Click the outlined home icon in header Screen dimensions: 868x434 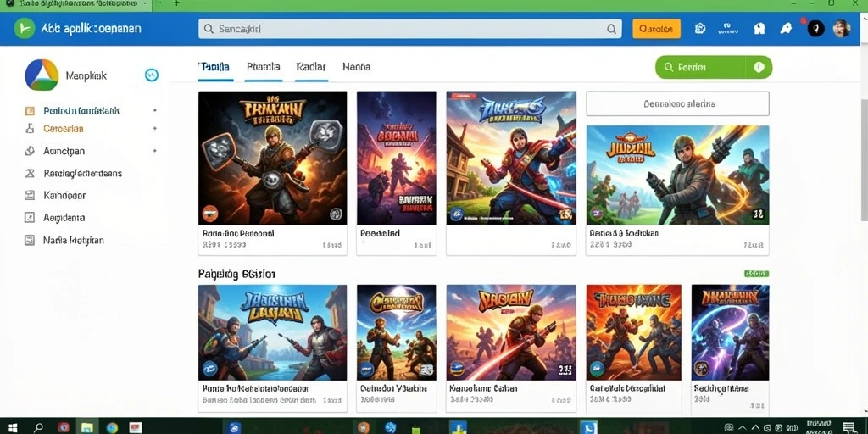(x=699, y=28)
